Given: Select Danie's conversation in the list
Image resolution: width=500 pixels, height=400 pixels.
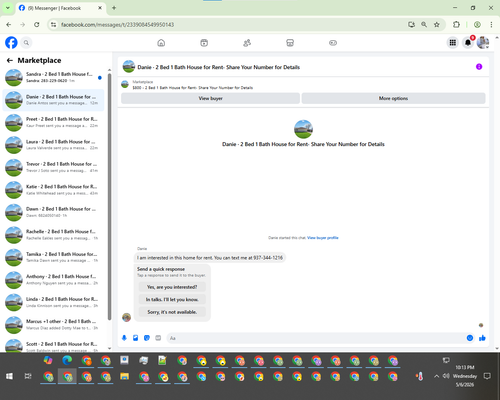Looking at the screenshot, I should click(53, 100).
